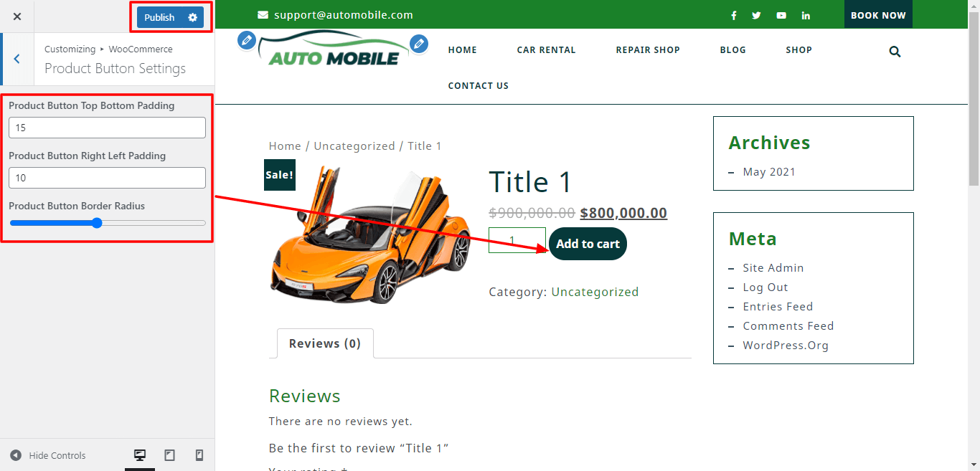The height and width of the screenshot is (471, 980).
Task: Adjust Product Button Border Radius slider
Action: pos(98,223)
